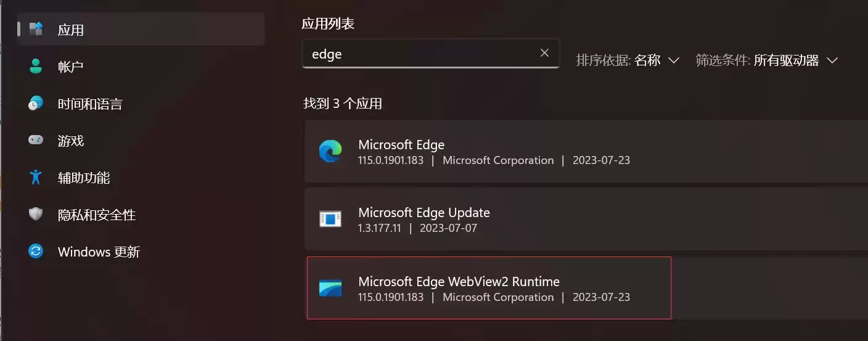Click the Accounts person icon
Image resolution: width=868 pixels, height=341 pixels.
point(36,67)
